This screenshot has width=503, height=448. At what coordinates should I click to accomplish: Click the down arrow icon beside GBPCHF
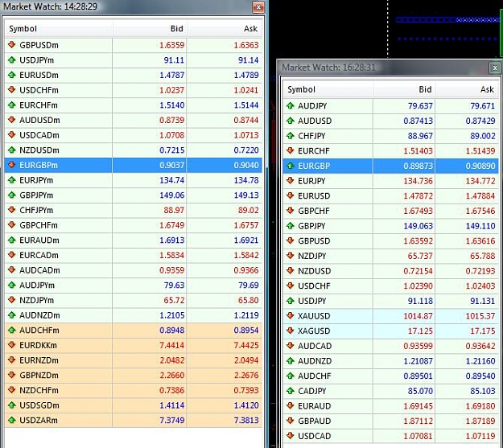[291, 211]
